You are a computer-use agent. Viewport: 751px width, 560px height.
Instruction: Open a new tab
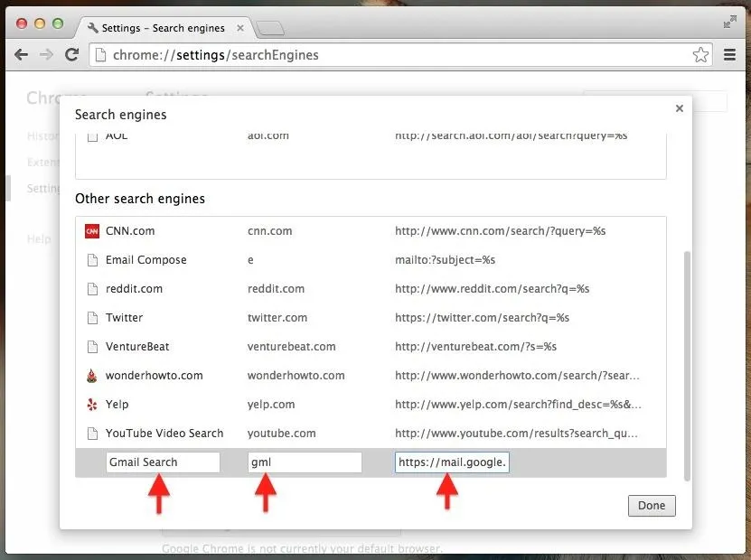[270, 29]
